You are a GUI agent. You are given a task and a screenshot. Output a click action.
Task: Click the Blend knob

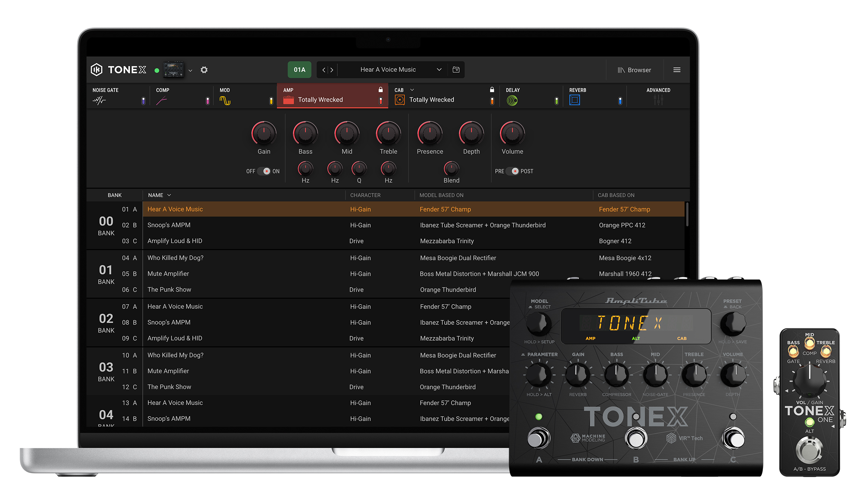[x=451, y=169]
